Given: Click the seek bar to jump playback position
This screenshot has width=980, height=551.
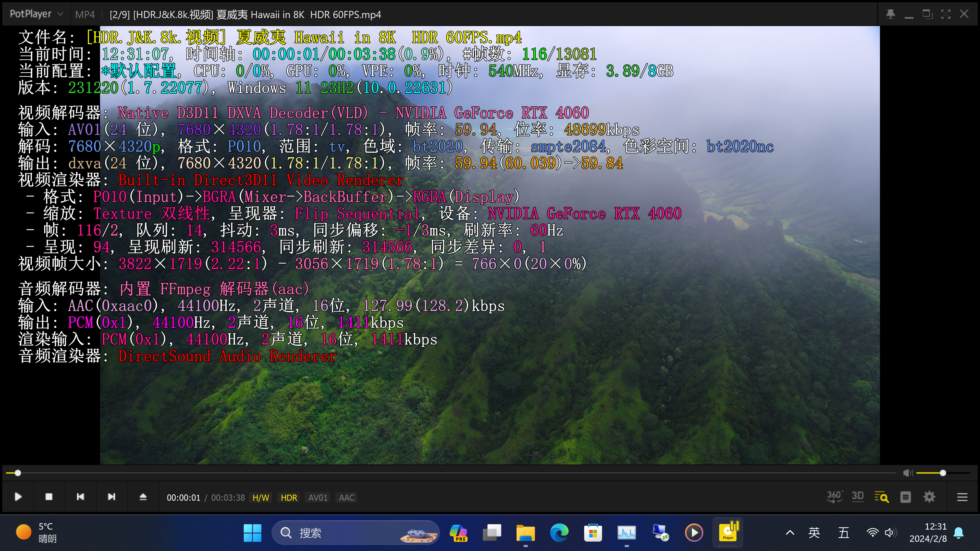Looking at the screenshot, I should (457, 473).
